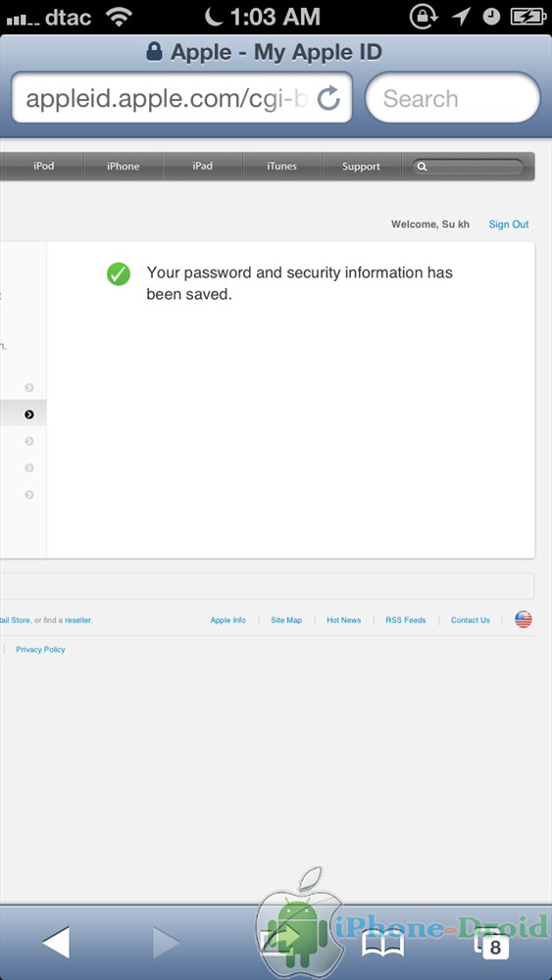Viewport: 552px width, 980px height.
Task: Open the iPod navigation tab
Action: point(44,167)
